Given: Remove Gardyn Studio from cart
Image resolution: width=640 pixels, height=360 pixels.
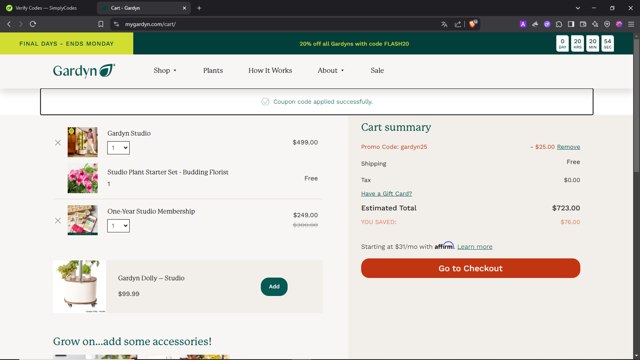Looking at the screenshot, I should point(58,142).
